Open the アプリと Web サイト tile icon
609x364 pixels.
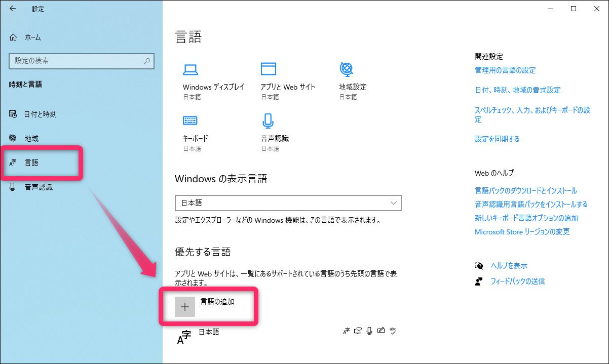click(x=268, y=69)
